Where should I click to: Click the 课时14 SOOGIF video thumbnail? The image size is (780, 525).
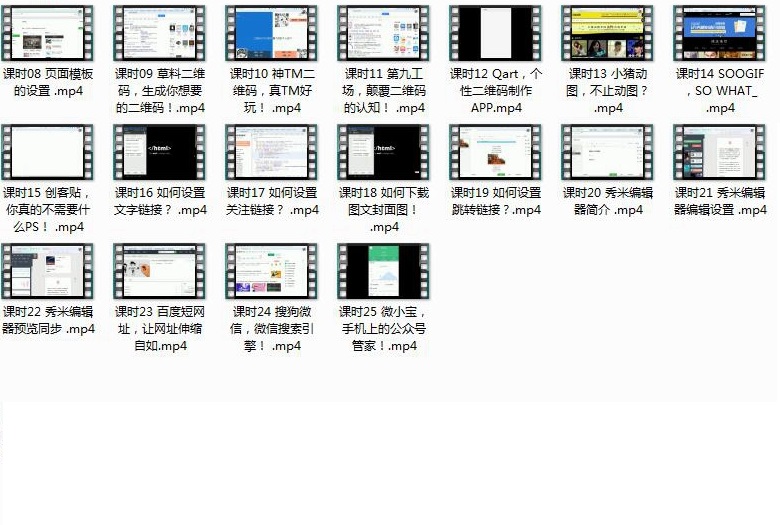pyautogui.click(x=719, y=34)
